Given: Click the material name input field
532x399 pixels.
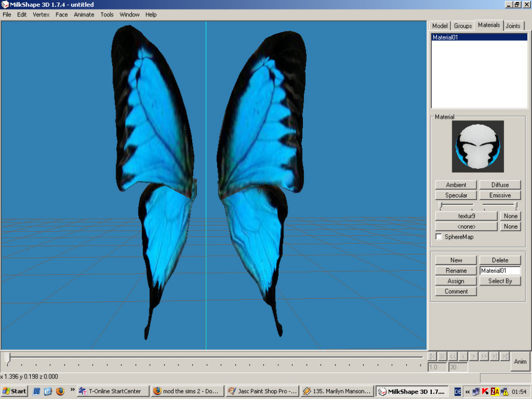Looking at the screenshot, I should 500,271.
